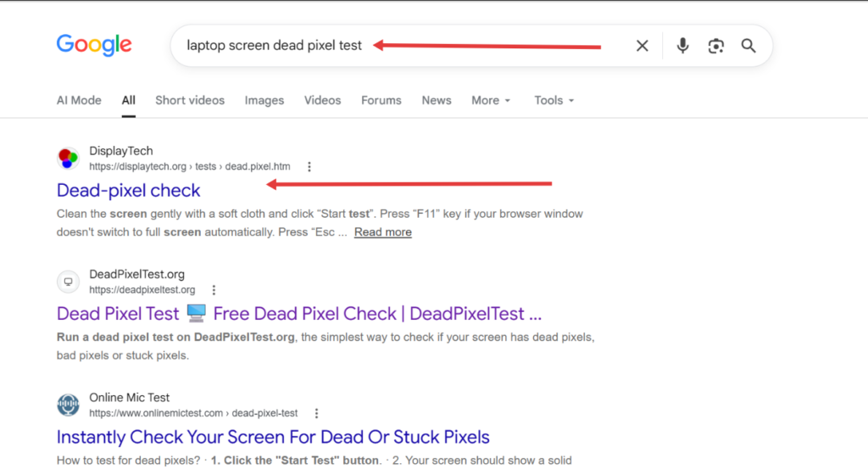Open the 'Dead Pixel Test Free Dead Pixel Check' link
868x469 pixels.
click(x=299, y=314)
